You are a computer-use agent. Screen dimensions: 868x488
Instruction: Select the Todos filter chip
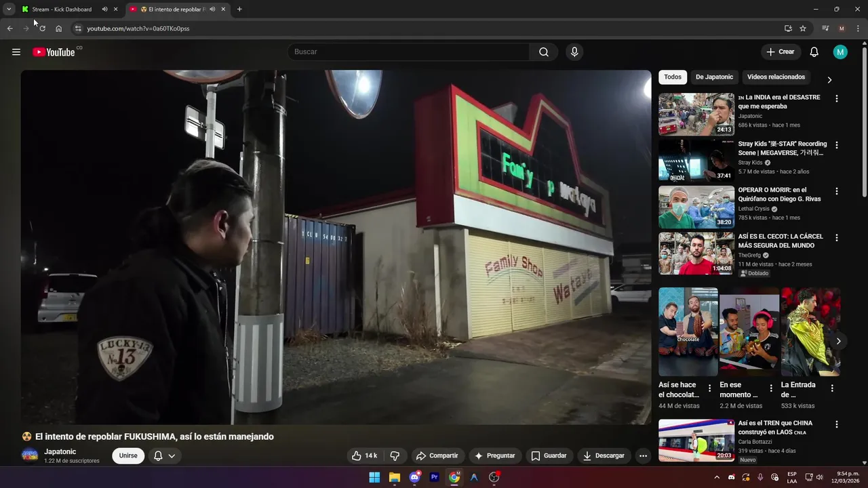tap(673, 77)
